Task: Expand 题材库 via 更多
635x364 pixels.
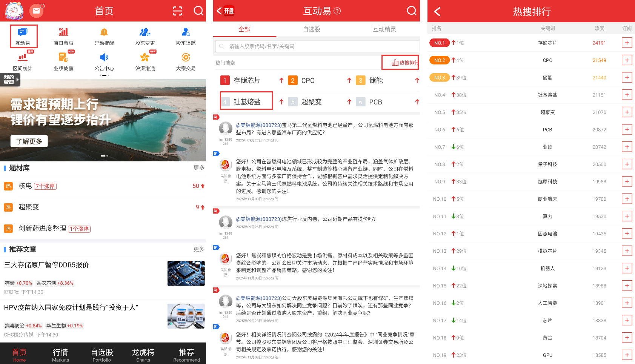Action: coord(199,168)
